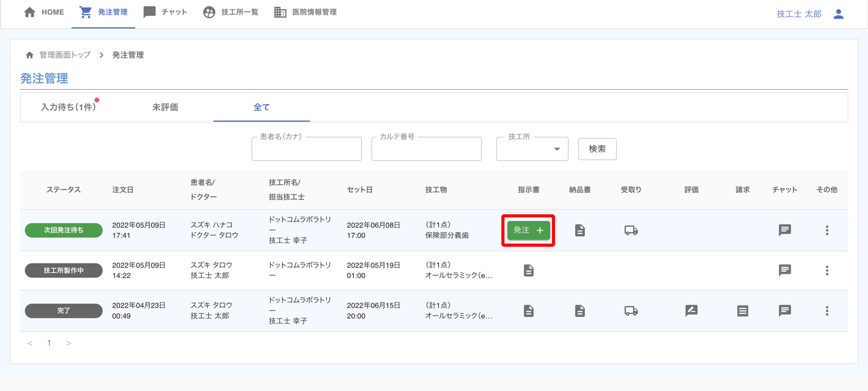This screenshot has height=391, width=868.
Task: Click the green 発注 + button
Action: (x=528, y=231)
